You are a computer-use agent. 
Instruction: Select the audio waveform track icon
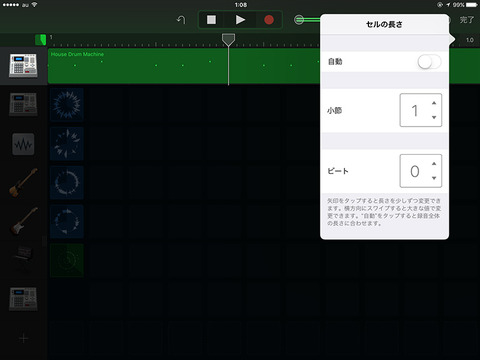tap(23, 144)
